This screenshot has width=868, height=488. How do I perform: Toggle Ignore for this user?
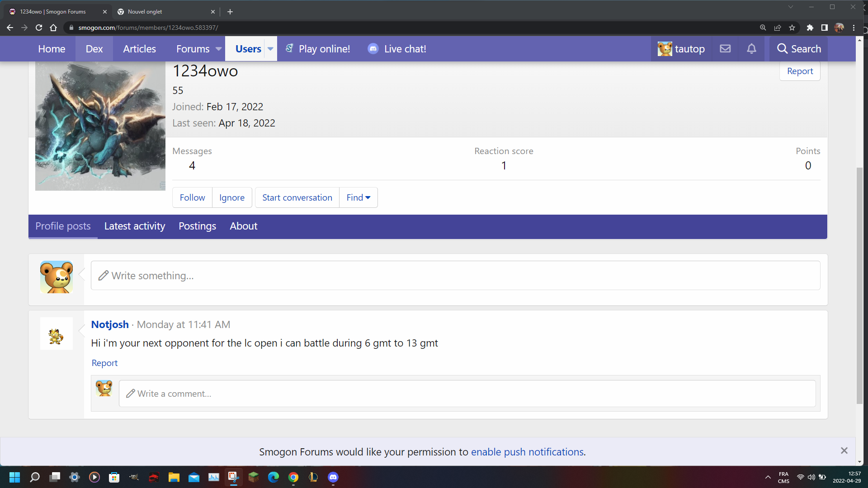click(232, 197)
